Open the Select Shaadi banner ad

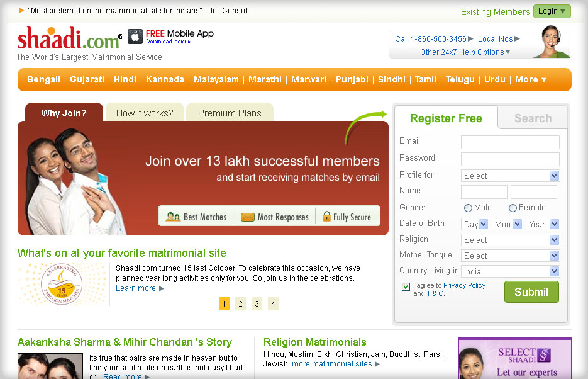[x=514, y=359]
